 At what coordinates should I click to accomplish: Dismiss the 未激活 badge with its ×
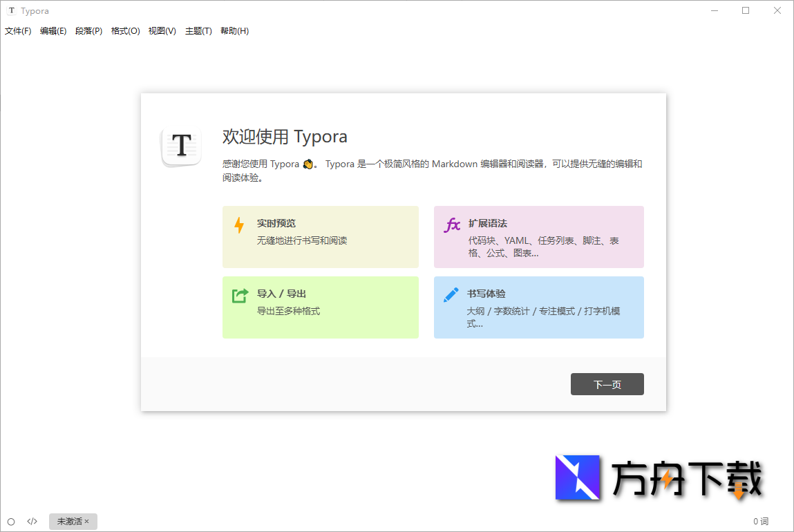click(x=88, y=521)
